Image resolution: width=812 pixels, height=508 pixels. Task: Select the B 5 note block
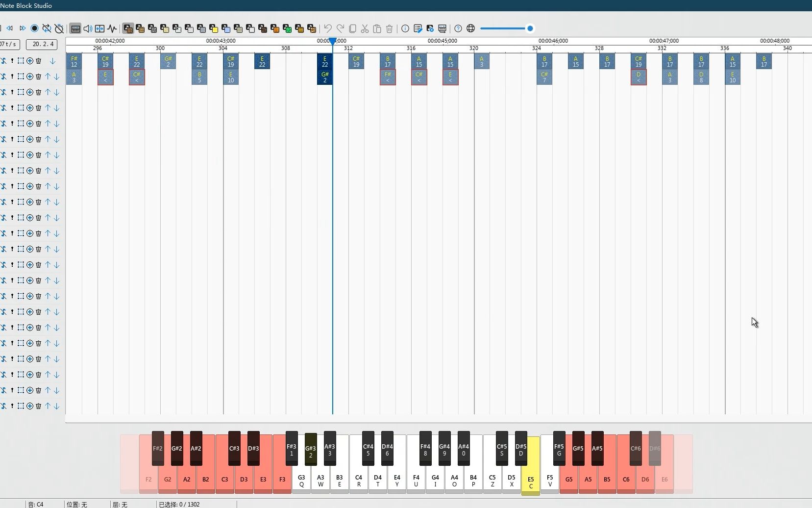(199, 77)
